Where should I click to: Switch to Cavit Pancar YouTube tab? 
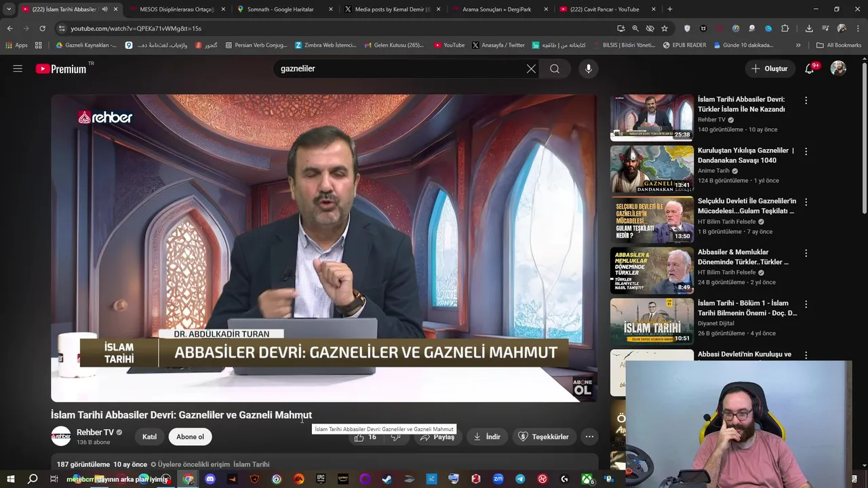(608, 9)
